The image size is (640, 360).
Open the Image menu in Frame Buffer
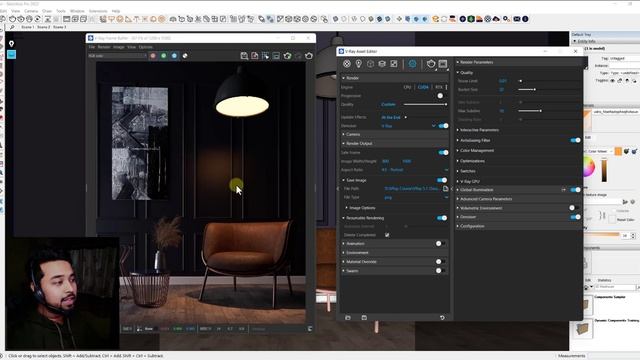coord(118,47)
